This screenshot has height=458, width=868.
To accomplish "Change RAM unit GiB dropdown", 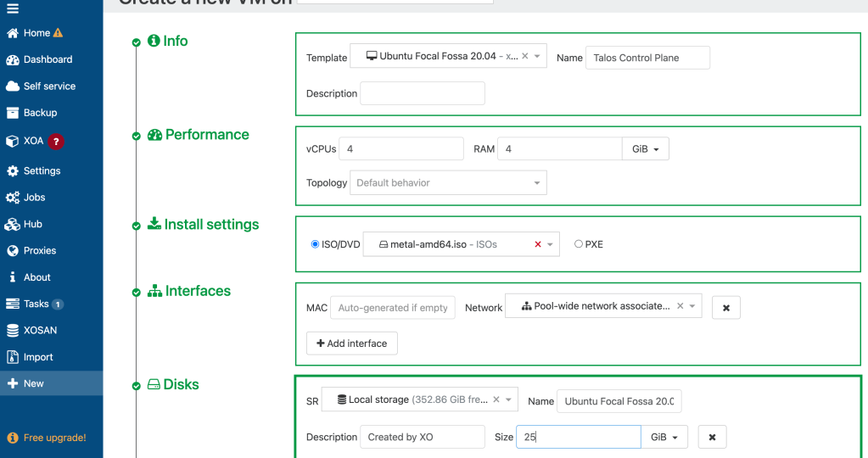I will point(645,149).
